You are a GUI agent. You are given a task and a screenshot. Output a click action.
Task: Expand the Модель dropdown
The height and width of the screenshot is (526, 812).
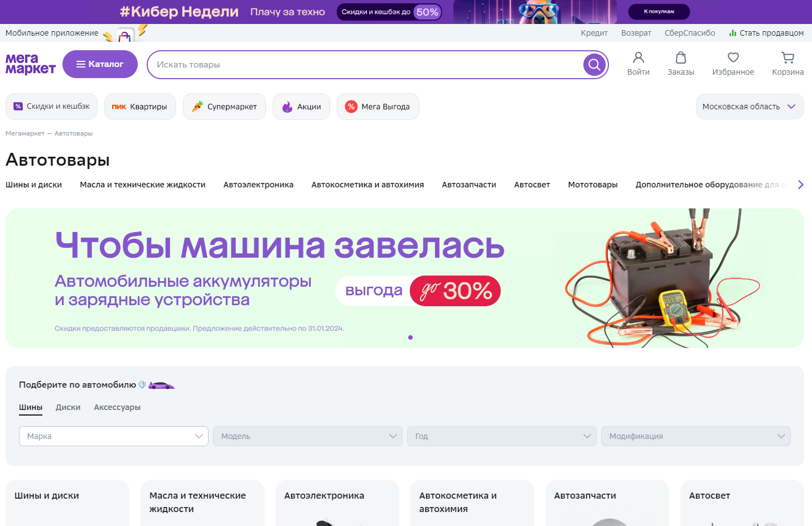tap(308, 436)
